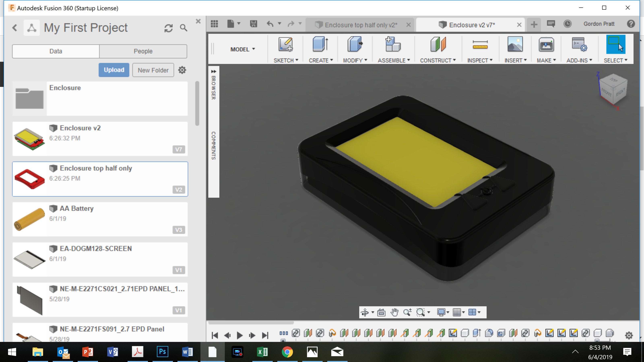Open the Enclosure v2 thumbnail
The image size is (644, 362).
[x=29, y=139]
